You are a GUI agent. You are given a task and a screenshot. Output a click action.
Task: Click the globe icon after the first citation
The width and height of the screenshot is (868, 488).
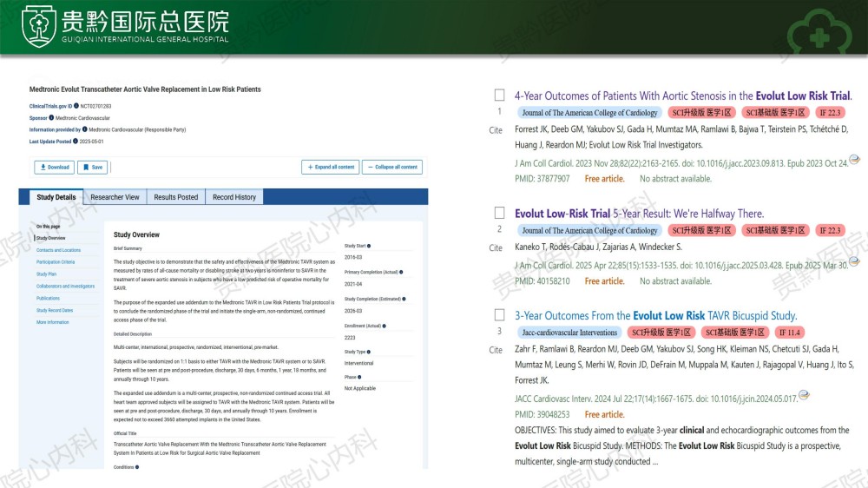pos(854,160)
